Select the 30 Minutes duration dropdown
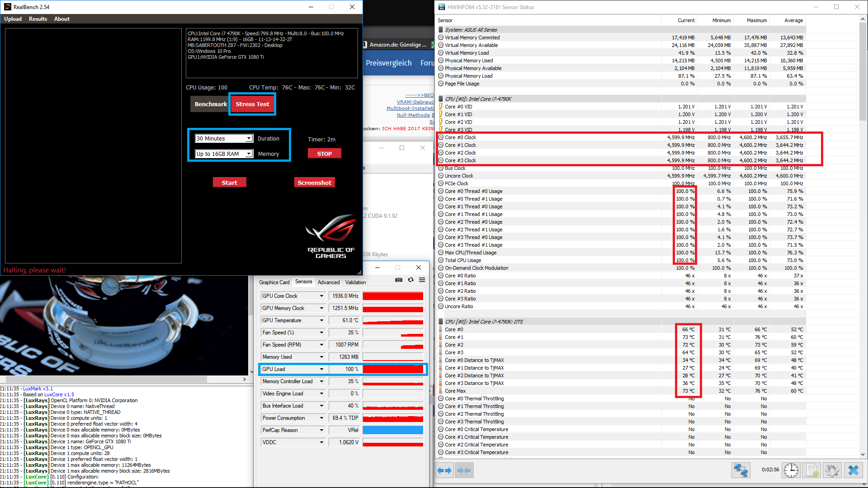868x488 pixels. tap(224, 138)
